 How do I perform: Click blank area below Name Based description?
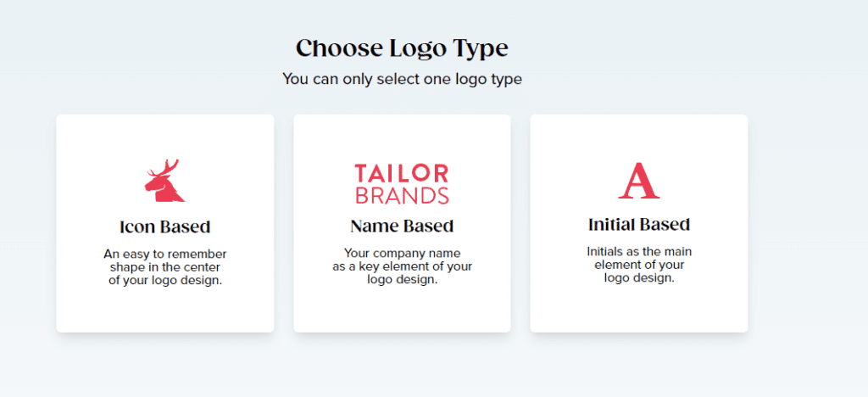(402, 310)
